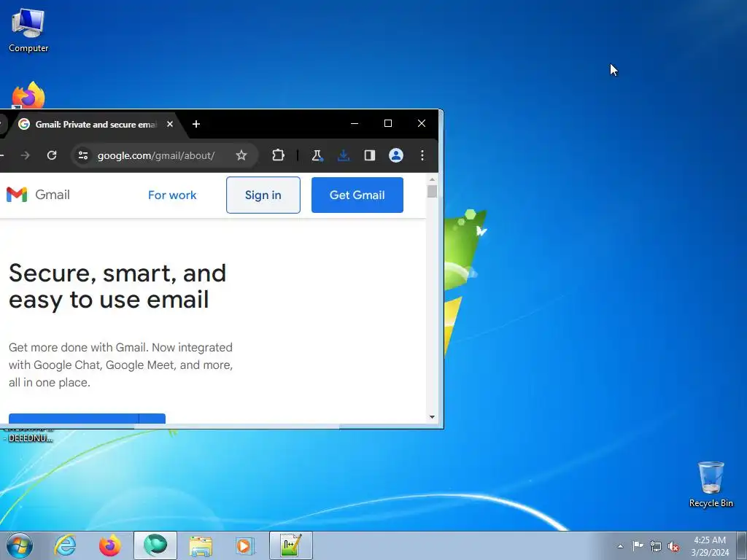Click the vertical scrollbar thumb
The image size is (747, 560).
[432, 192]
